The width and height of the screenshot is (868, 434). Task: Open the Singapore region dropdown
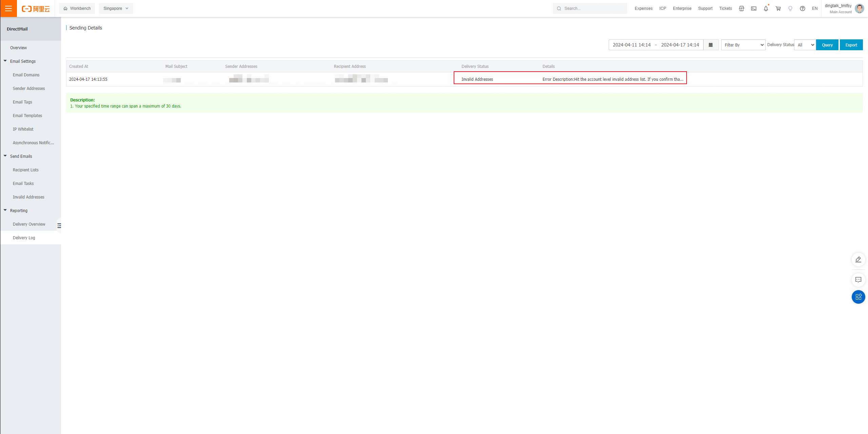(116, 8)
